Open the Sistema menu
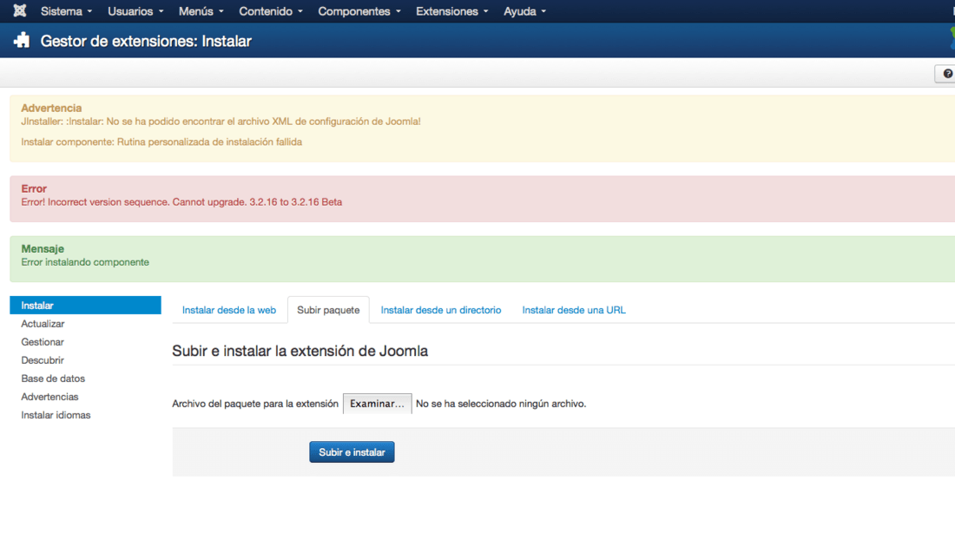Viewport: 955px width, 560px height. tap(66, 11)
